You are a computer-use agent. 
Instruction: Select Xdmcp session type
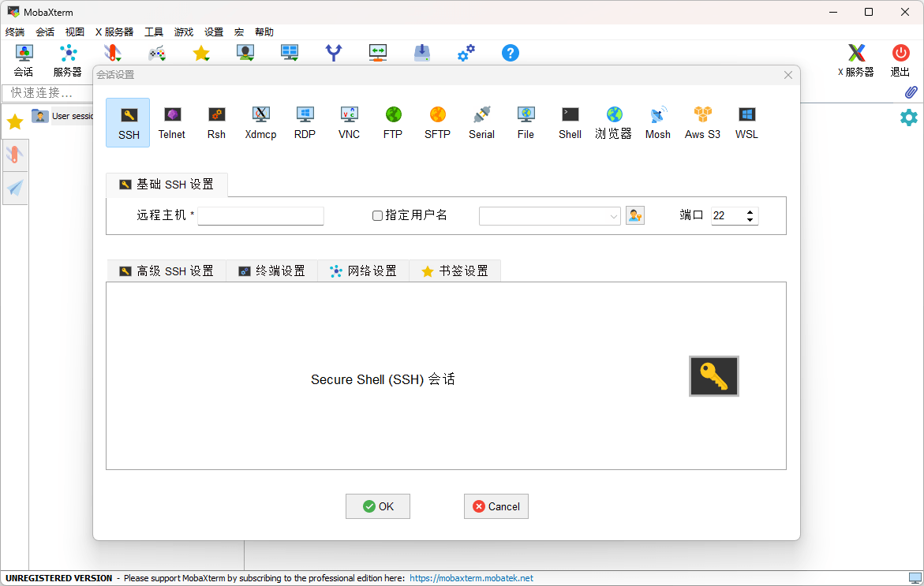[x=260, y=122]
